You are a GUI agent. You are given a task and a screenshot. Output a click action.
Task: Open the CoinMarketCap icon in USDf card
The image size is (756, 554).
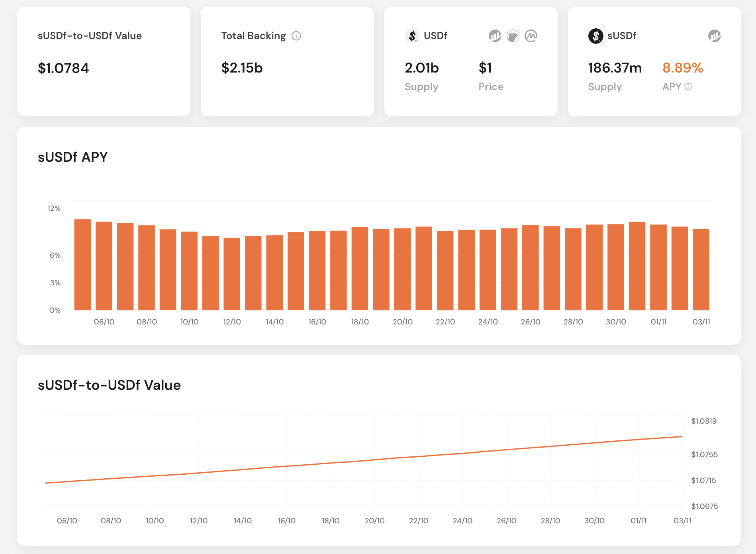[x=531, y=36]
